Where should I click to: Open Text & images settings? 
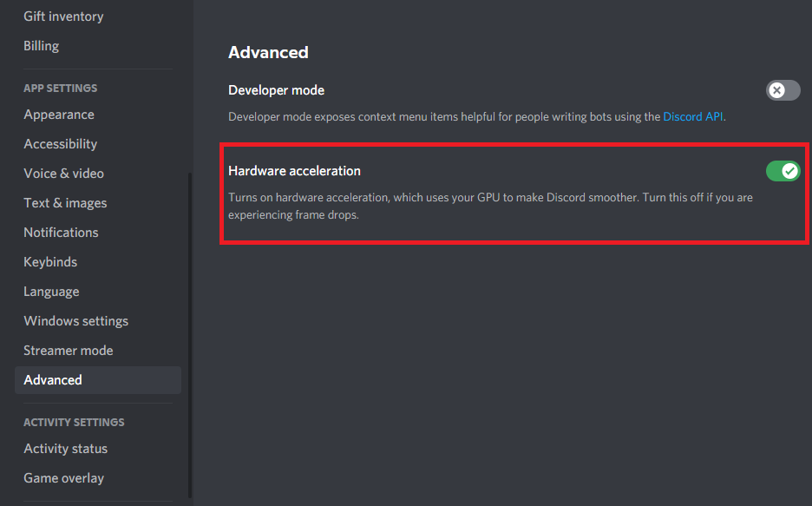click(66, 203)
